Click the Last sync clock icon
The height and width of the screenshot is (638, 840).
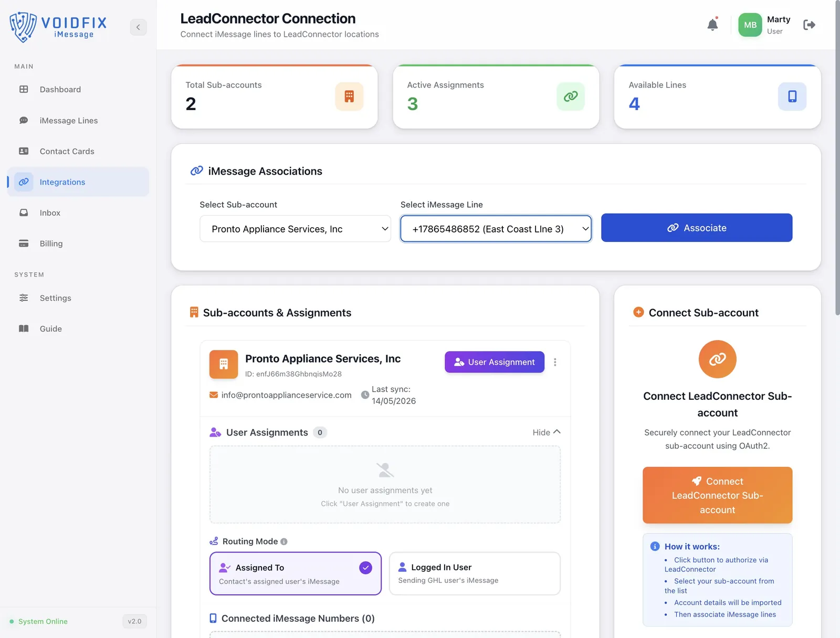[365, 395]
